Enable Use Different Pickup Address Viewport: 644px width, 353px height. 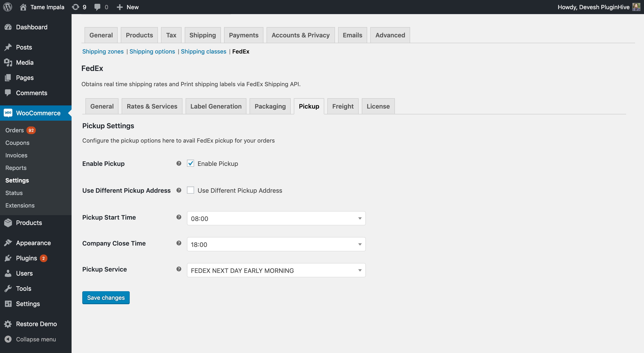coord(190,190)
